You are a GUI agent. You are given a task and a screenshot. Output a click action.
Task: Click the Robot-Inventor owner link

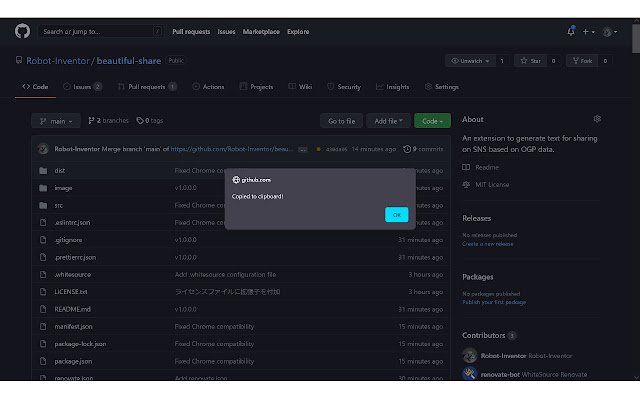[x=58, y=61]
